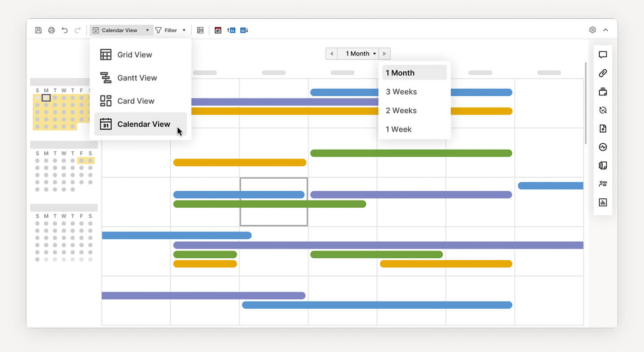The image size is (644, 352).
Task: Click the vertical scrollbar beside the calendar
Action: pyautogui.click(x=585, y=103)
